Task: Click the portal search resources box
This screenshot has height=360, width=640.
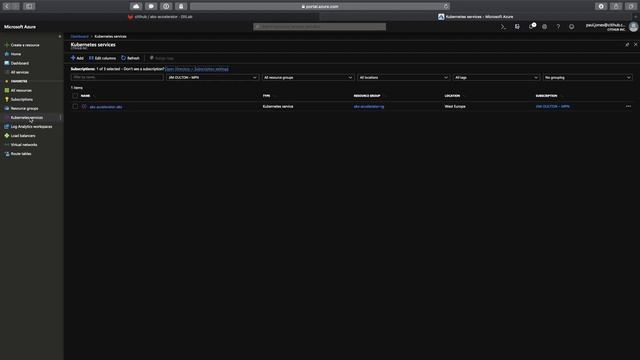Action: click(320, 27)
